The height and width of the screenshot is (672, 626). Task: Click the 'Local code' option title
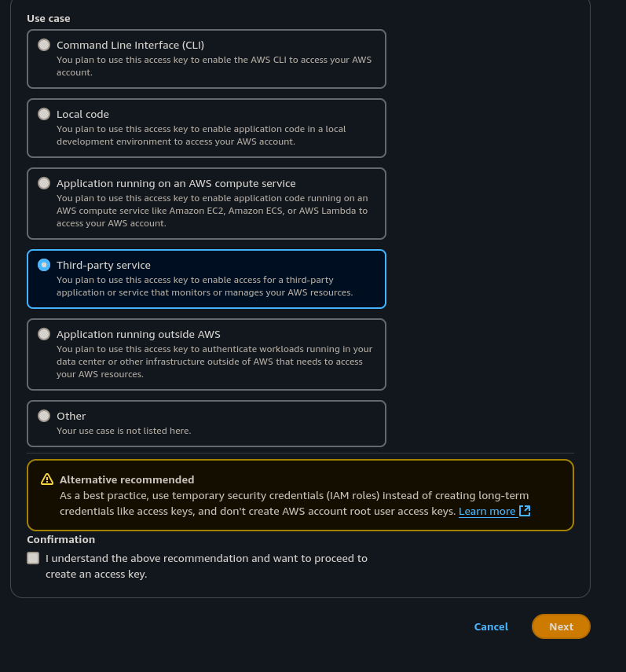coord(82,114)
